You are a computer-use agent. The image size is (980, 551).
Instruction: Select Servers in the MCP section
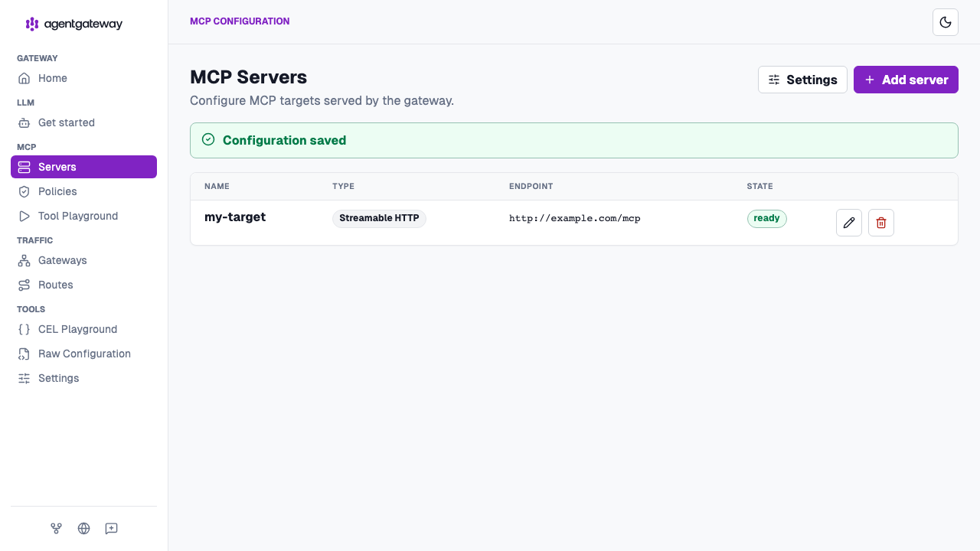click(x=83, y=167)
